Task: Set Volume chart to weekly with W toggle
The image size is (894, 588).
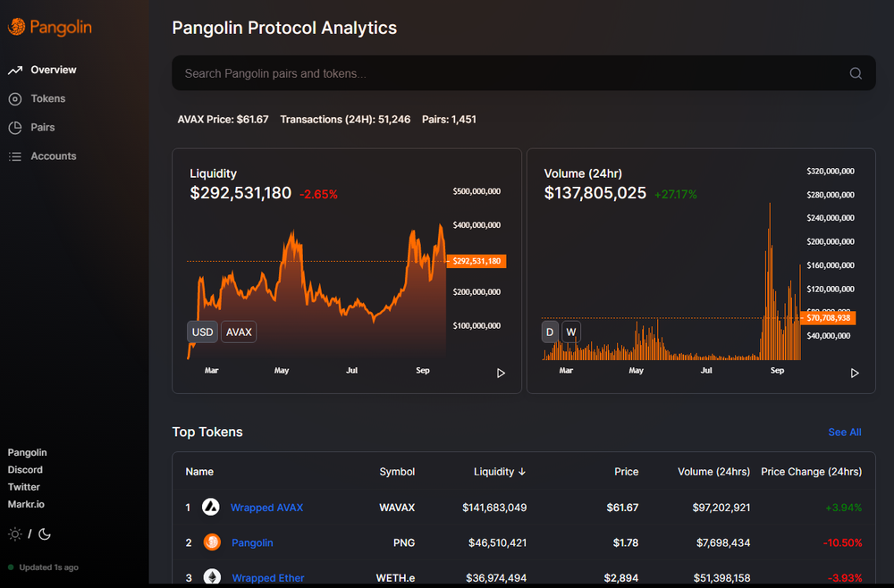Action: (x=571, y=332)
